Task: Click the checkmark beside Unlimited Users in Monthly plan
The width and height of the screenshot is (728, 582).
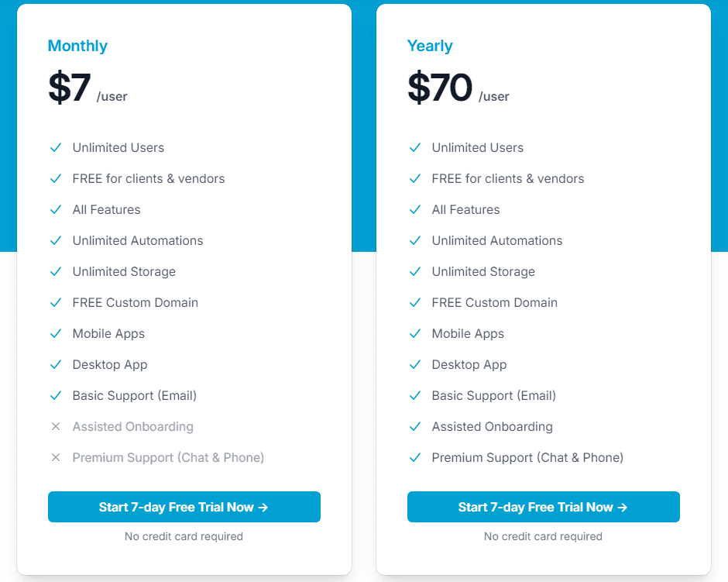Action: click(x=56, y=147)
